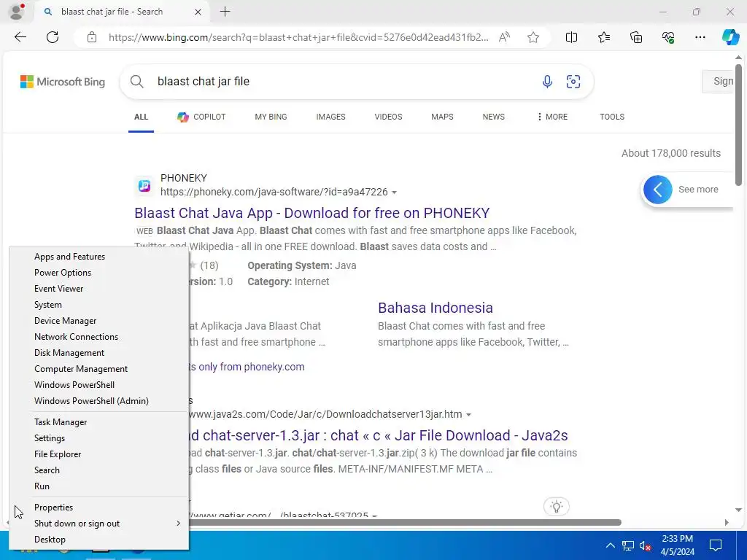
Task: Select Power Options menu item
Action: [x=98, y=273]
